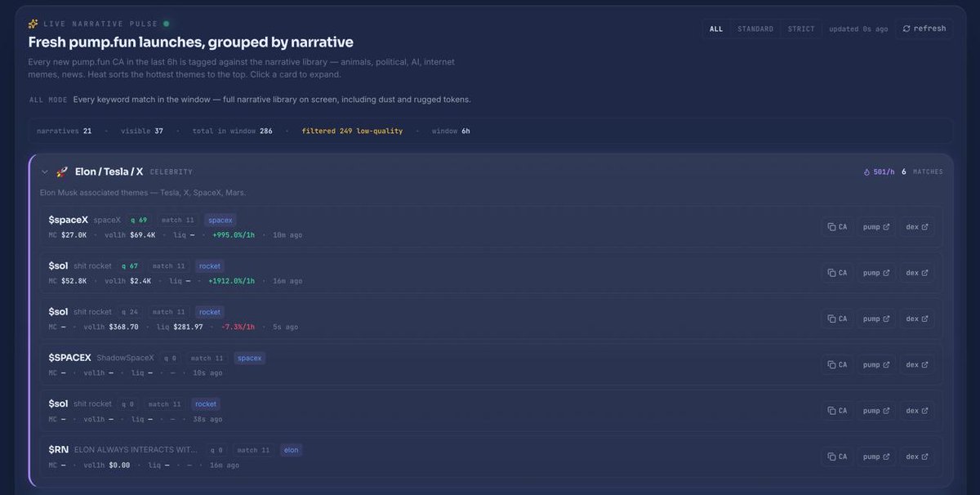The image size is (980, 495).
Task: Switch to the ALL filter mode
Action: point(716,29)
